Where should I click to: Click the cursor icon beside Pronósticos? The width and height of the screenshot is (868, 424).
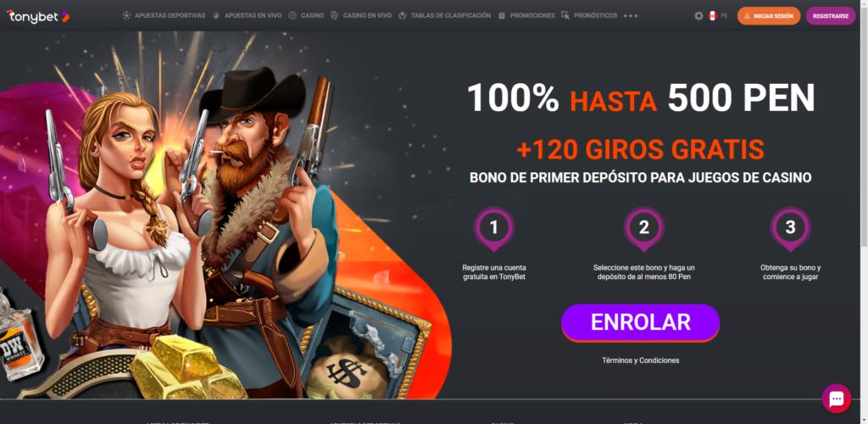click(565, 15)
